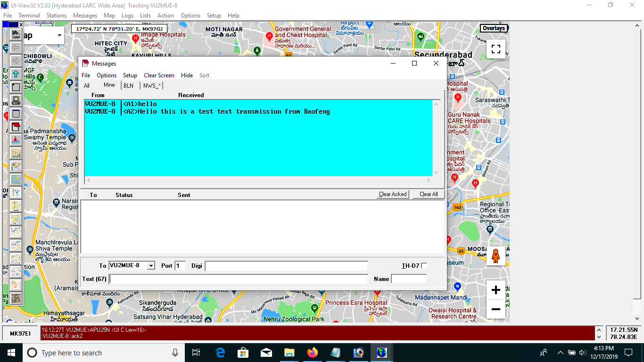Open the map type dropdown arrow

[59, 35]
